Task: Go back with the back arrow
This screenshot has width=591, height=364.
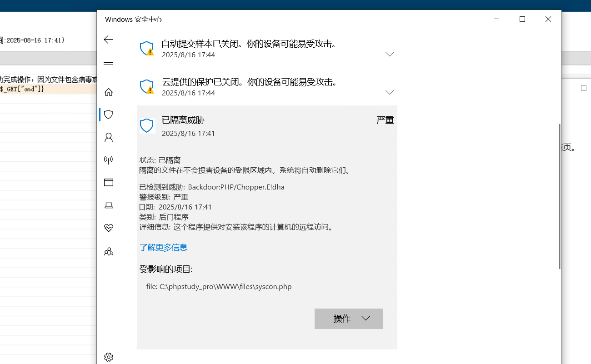Action: pos(108,40)
